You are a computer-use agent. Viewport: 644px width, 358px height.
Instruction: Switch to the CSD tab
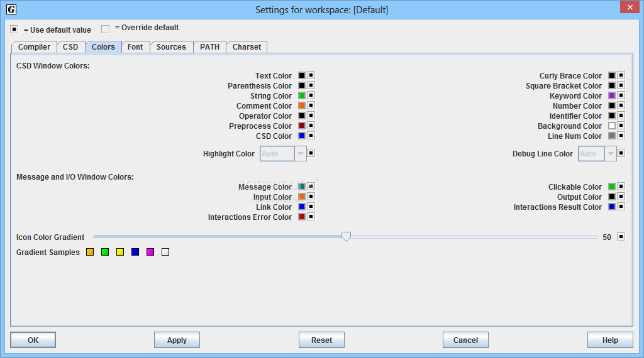point(70,47)
